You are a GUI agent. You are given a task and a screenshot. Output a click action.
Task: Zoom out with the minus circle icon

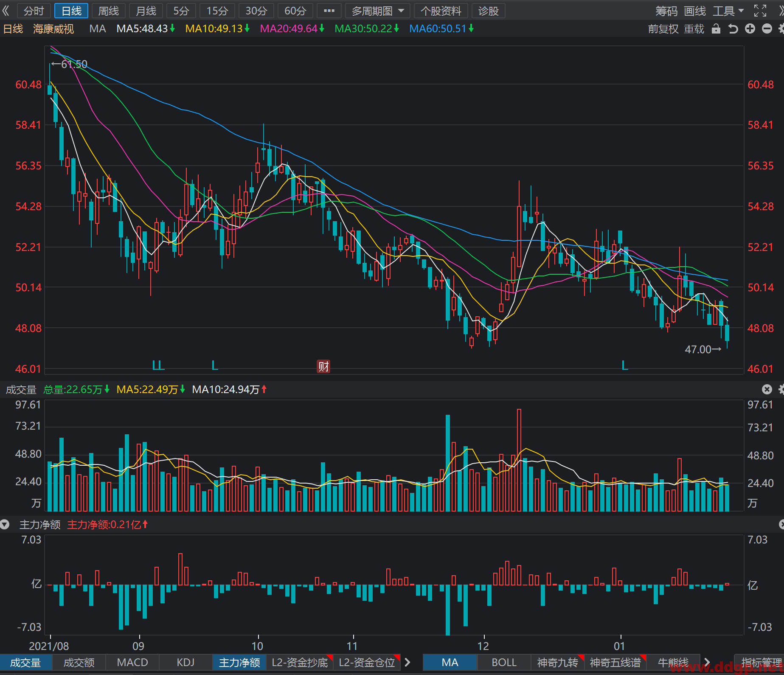tap(767, 28)
